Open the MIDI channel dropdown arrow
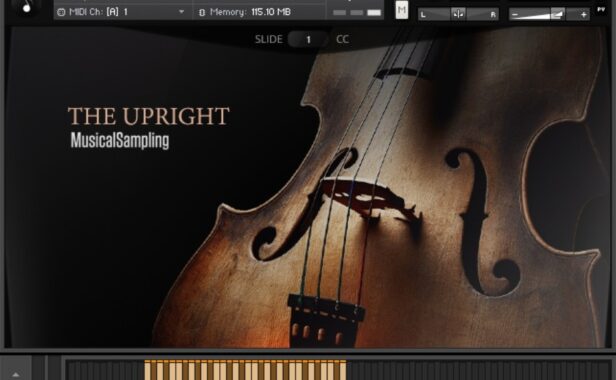616x380 pixels. pyautogui.click(x=181, y=12)
